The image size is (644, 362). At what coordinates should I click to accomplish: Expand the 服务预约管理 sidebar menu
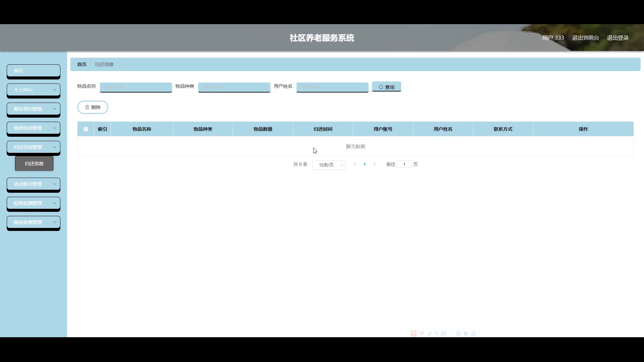click(x=34, y=109)
